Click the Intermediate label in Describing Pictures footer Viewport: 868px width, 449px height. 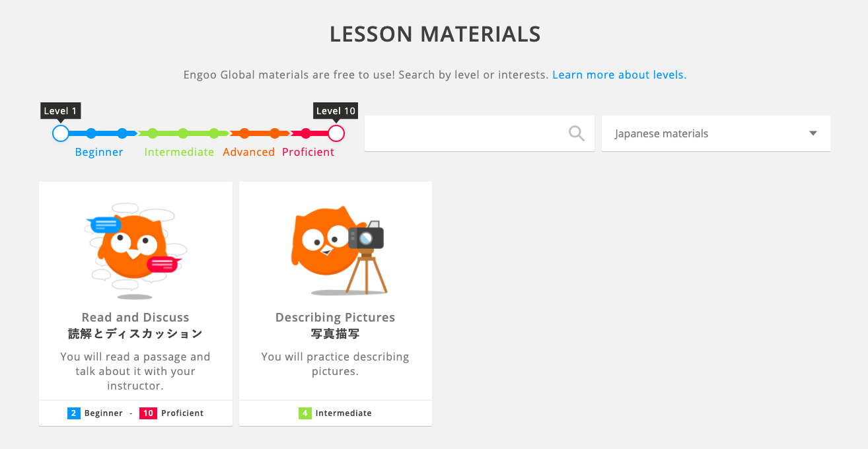click(344, 413)
